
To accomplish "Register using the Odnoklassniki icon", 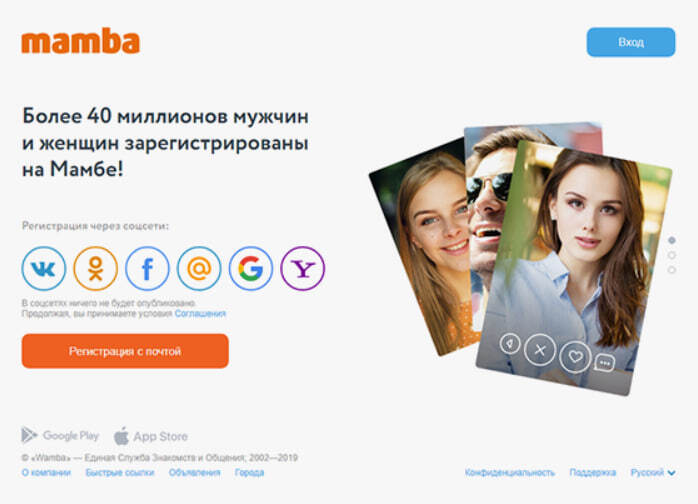I will [95, 268].
